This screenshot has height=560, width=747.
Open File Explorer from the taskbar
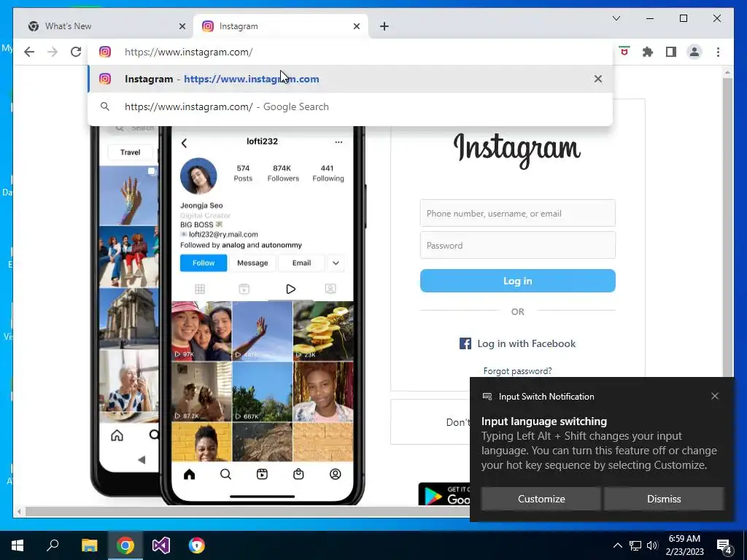89,545
